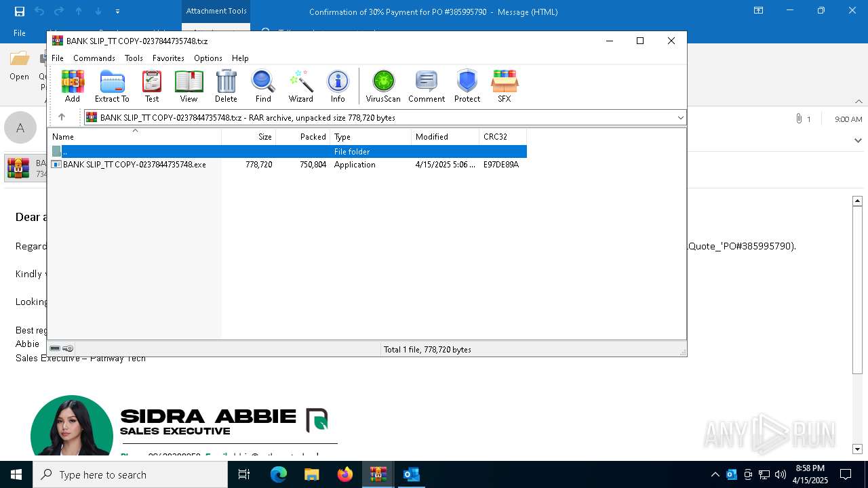Click the WinRAR status bar drive icon
868x488 pixels.
click(x=55, y=348)
